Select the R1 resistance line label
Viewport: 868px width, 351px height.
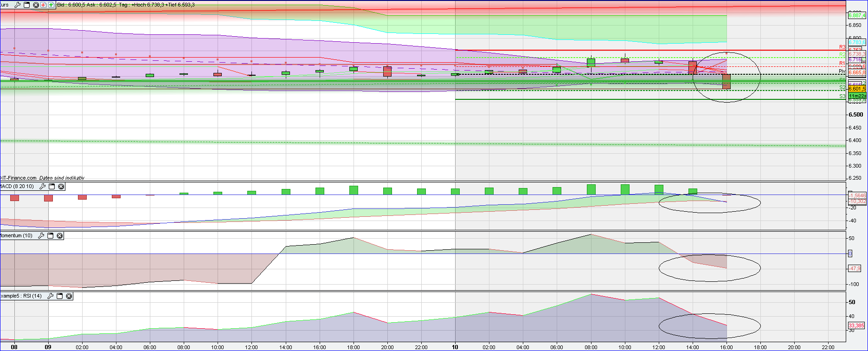point(842,63)
